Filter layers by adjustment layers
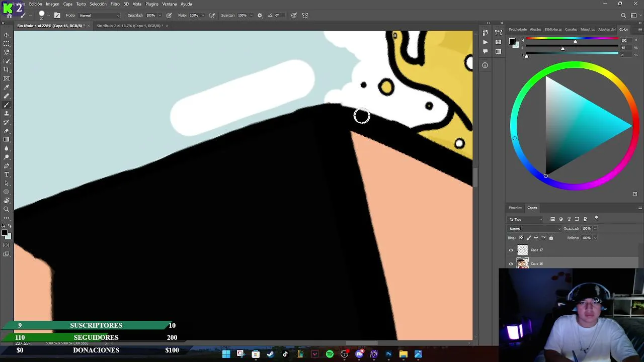The width and height of the screenshot is (644, 362). tap(561, 219)
